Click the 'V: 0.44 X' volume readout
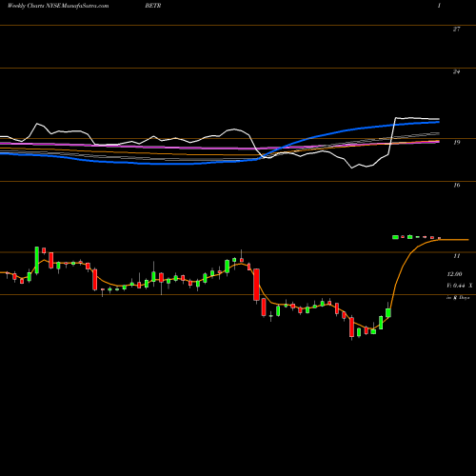 point(459,286)
